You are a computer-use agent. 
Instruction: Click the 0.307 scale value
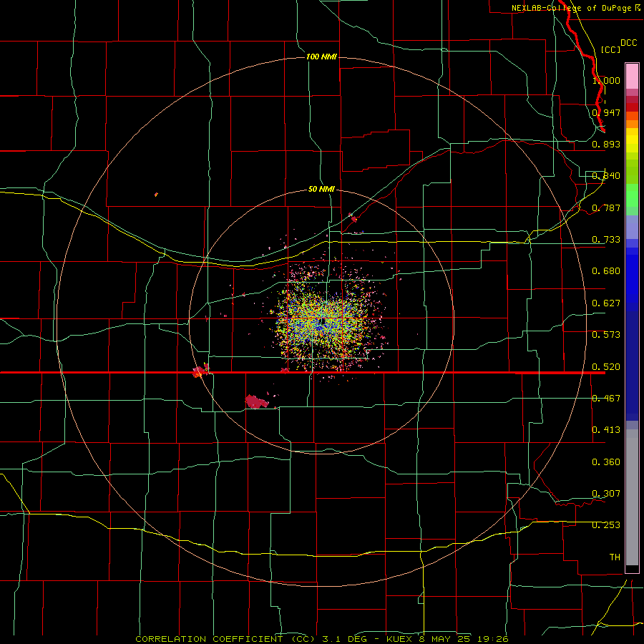(x=606, y=494)
